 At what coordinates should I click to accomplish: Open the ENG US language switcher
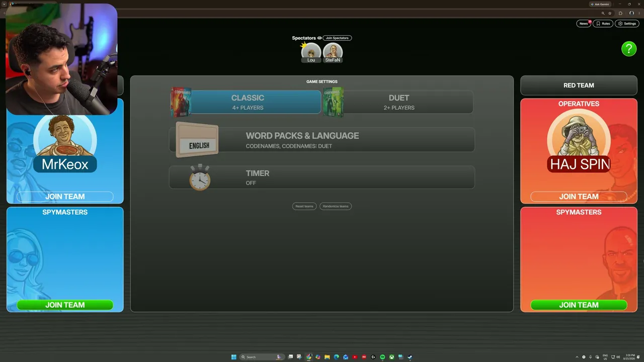coord(605,357)
